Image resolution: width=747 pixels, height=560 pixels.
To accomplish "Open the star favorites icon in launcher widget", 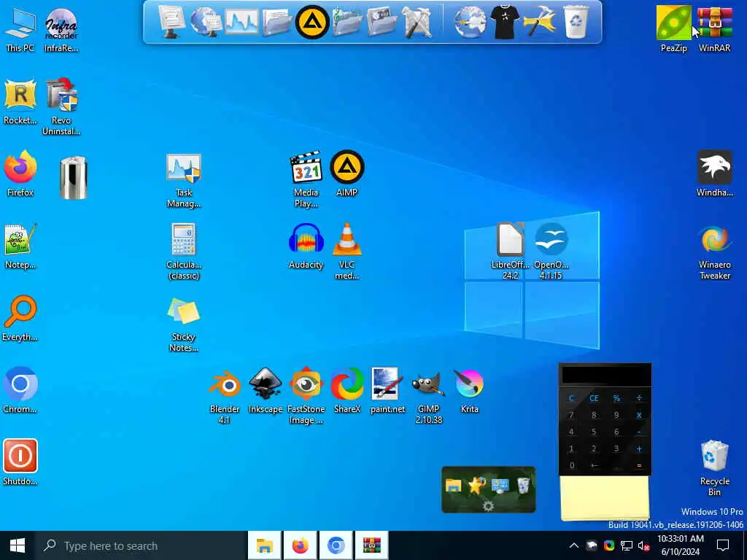I will click(x=477, y=485).
